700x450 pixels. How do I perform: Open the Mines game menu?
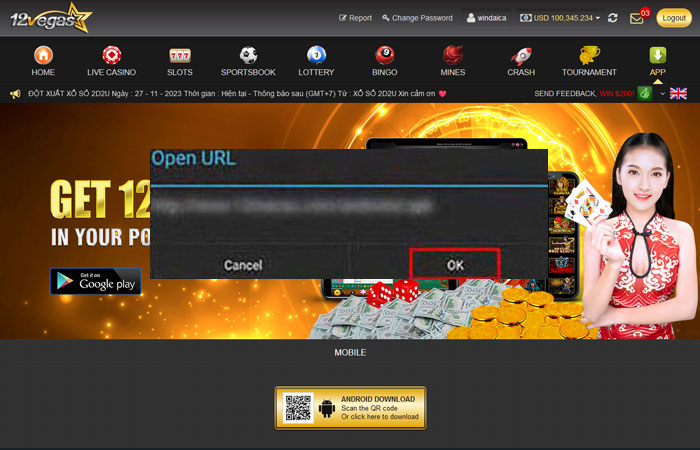pyautogui.click(x=453, y=56)
